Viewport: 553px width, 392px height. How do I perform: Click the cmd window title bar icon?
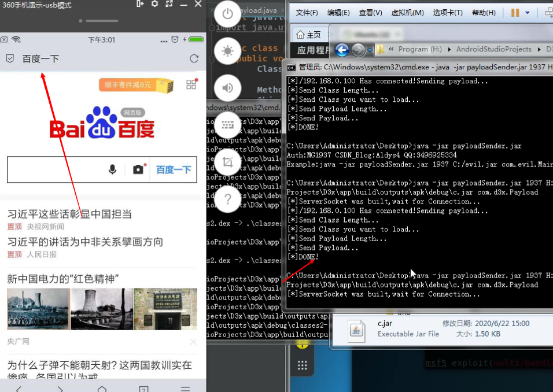pyautogui.click(x=292, y=67)
